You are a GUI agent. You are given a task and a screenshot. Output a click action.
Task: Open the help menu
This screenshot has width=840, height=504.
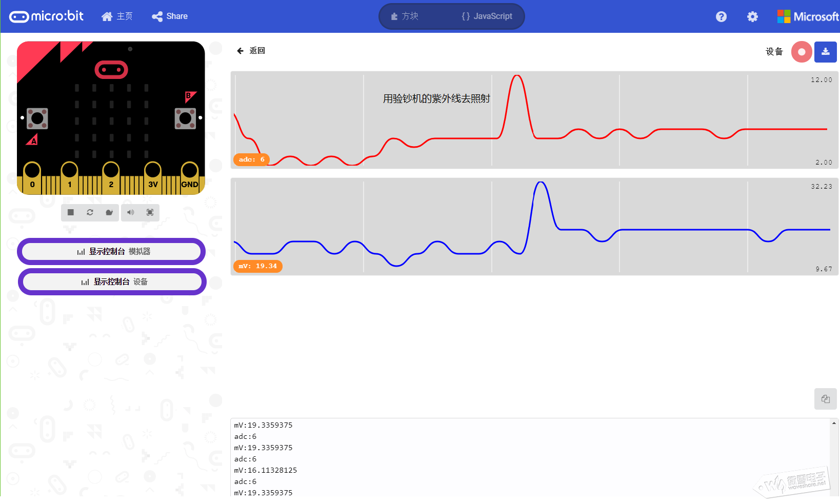pos(721,16)
